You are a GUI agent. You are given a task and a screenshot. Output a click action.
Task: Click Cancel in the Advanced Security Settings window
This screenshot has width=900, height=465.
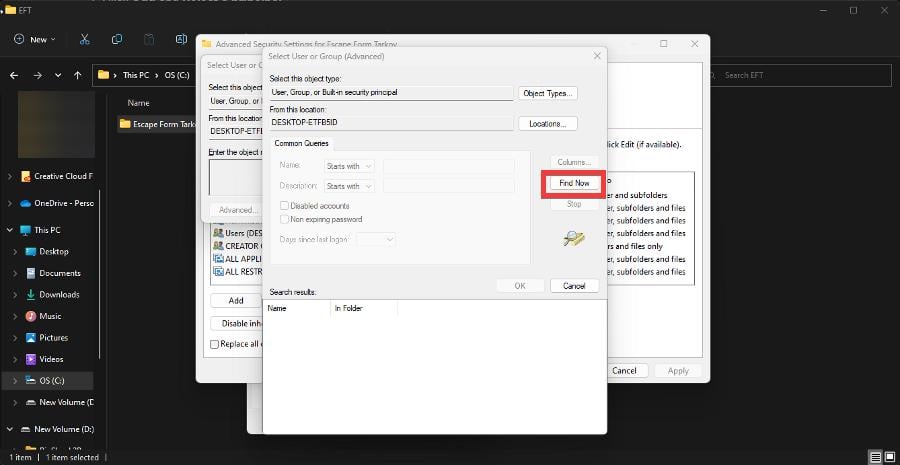(x=624, y=371)
